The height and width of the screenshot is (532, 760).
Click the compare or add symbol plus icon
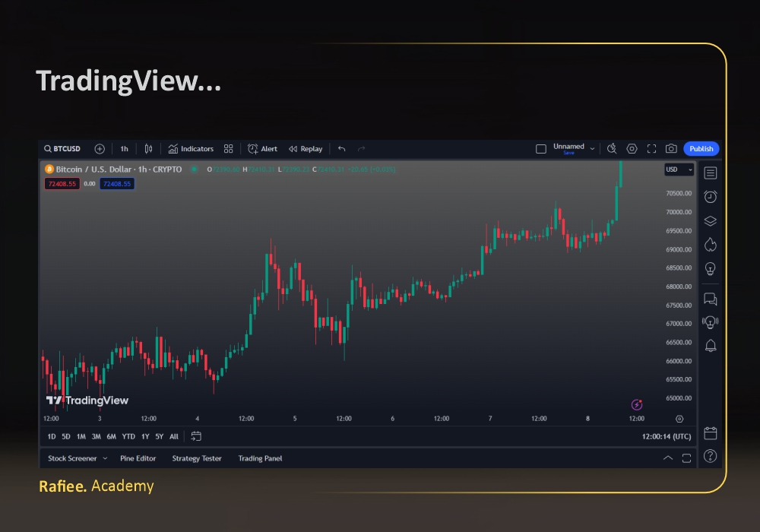[100, 149]
